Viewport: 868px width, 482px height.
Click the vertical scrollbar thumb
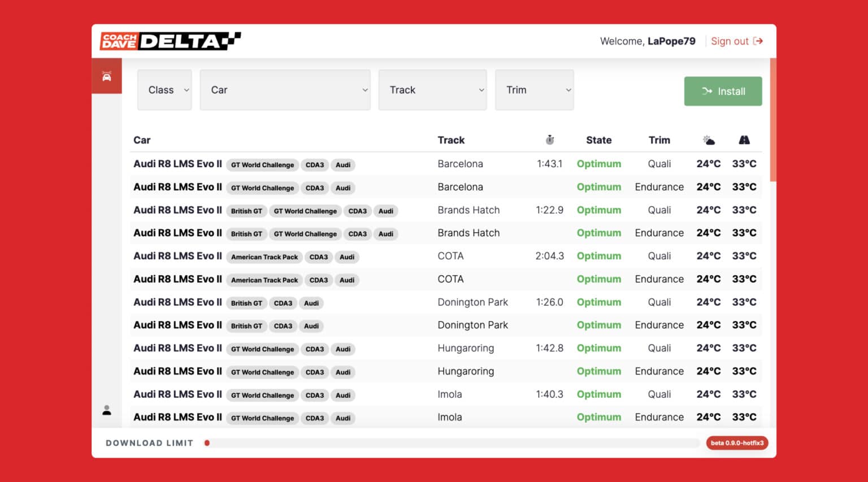[773, 120]
